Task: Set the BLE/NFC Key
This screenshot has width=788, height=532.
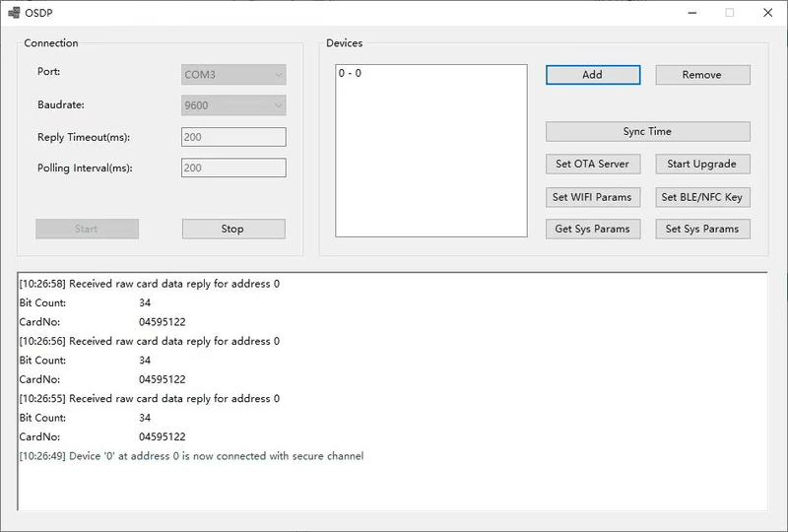Action: 702,197
